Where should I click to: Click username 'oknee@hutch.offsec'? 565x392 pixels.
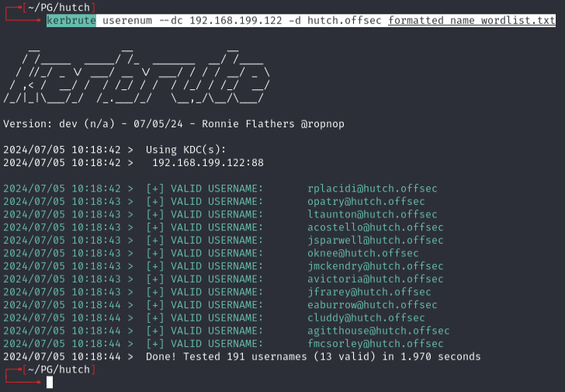(x=363, y=253)
